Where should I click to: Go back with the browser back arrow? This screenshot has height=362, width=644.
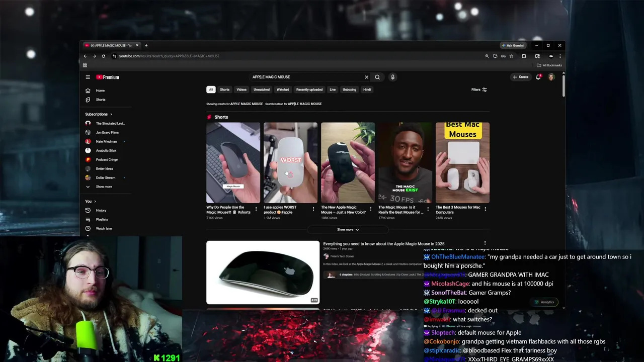click(85, 56)
